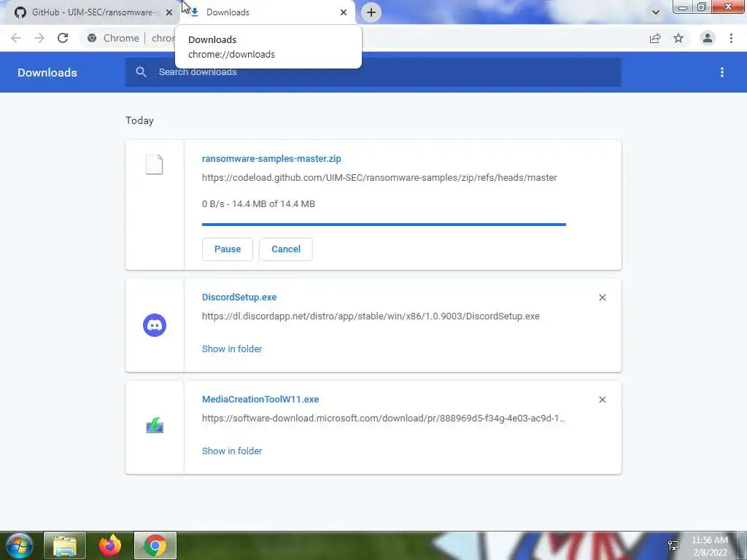The image size is (747, 560).
Task: Go forward with the forward arrow
Action: click(x=39, y=38)
